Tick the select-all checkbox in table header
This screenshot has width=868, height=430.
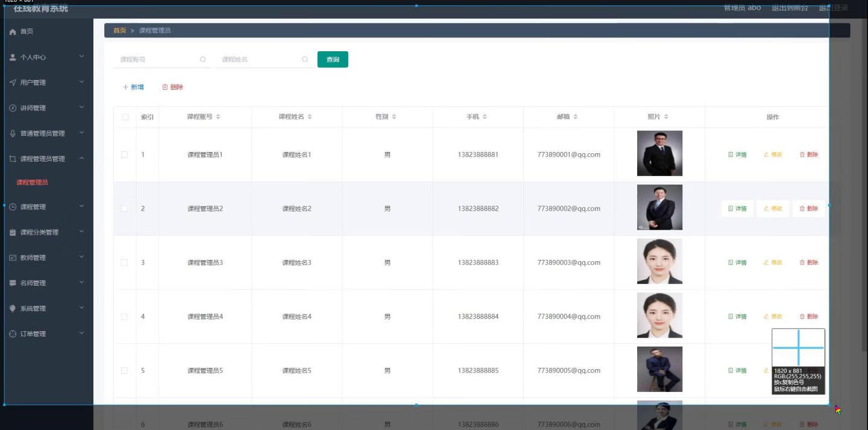pos(125,117)
